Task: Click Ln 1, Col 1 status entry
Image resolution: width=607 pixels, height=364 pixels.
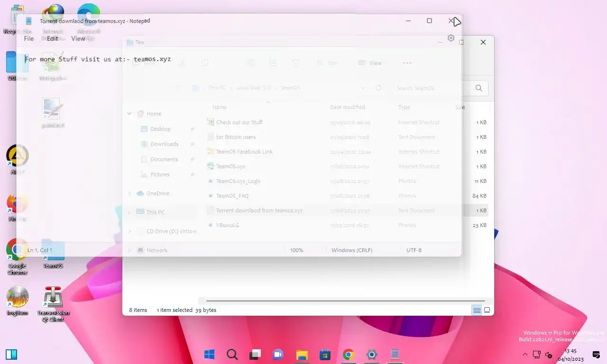Action: [40, 250]
